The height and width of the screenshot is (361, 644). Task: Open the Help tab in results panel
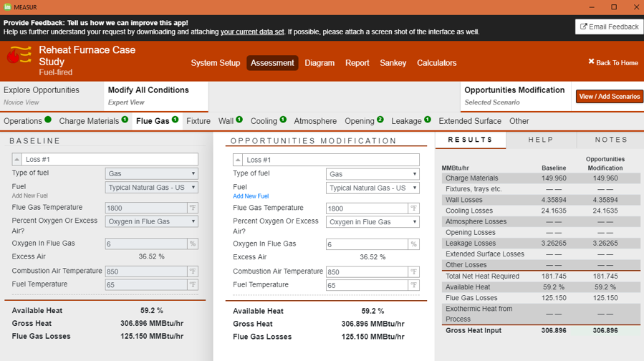(x=540, y=140)
